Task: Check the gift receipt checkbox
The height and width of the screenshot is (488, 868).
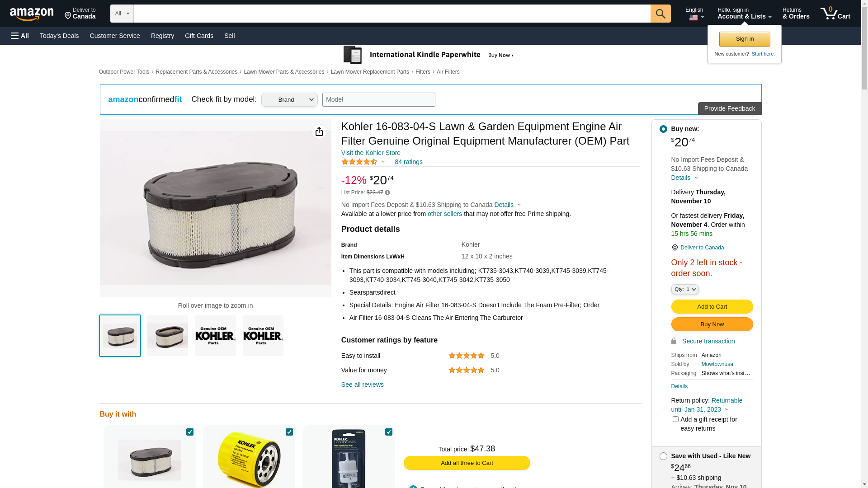Action: coord(675,419)
